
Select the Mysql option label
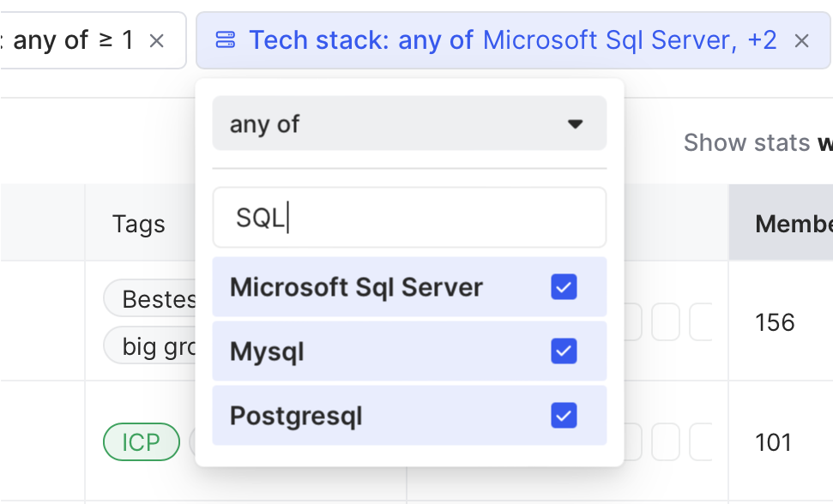tap(267, 351)
